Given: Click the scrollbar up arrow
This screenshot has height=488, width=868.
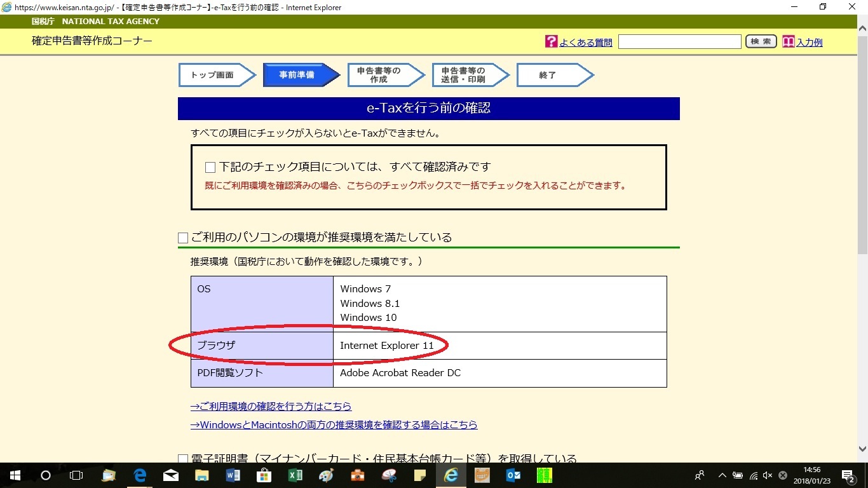Looking at the screenshot, I should pos(862,29).
